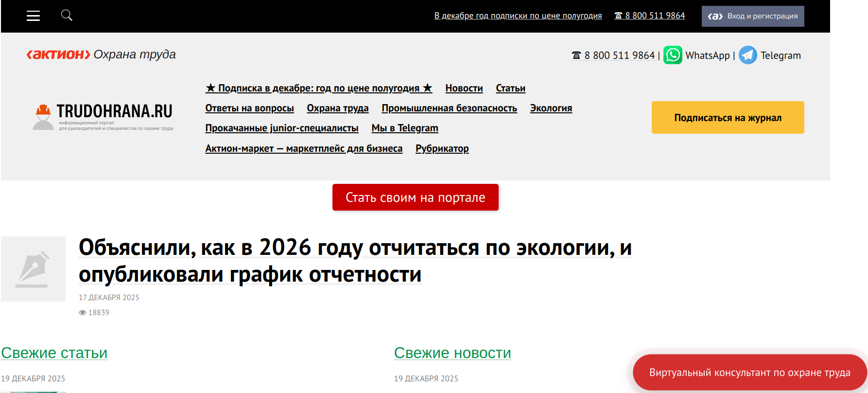The image size is (868, 393).
Task: Click the December subscription promo in top bar
Action: [518, 16]
